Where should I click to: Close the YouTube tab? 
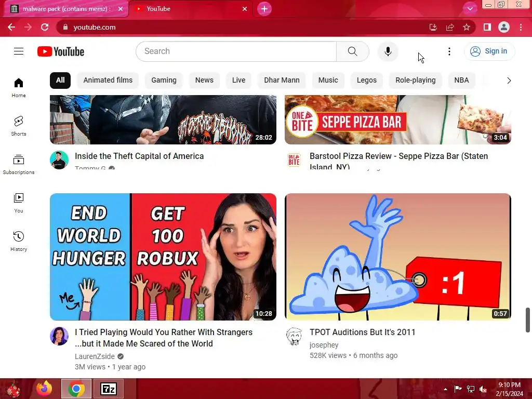(245, 9)
